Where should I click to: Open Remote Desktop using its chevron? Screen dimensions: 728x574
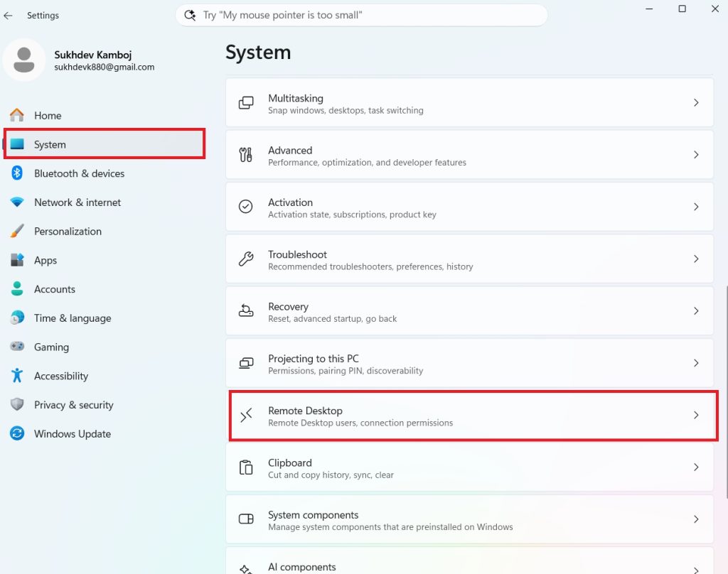pos(696,415)
